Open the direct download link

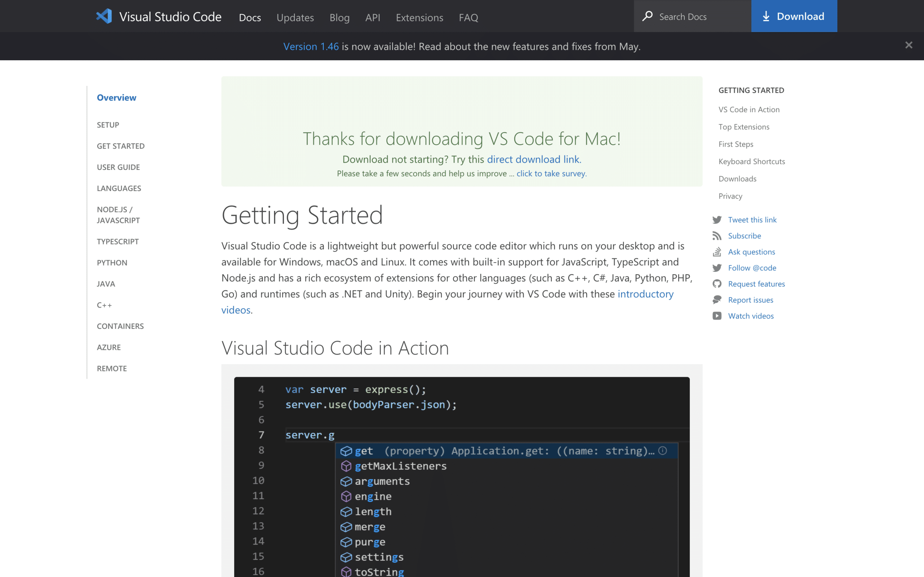click(532, 159)
